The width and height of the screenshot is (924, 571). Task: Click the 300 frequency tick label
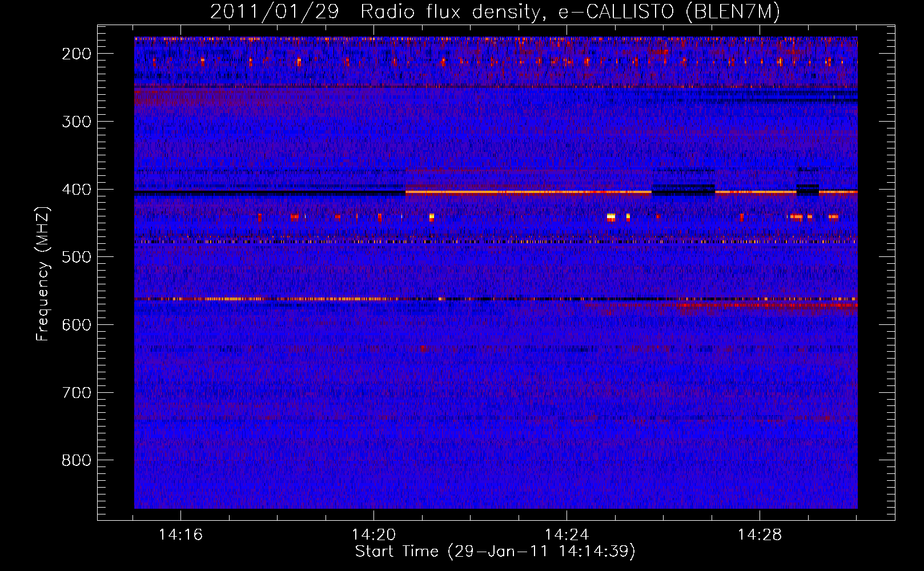pyautogui.click(x=77, y=122)
